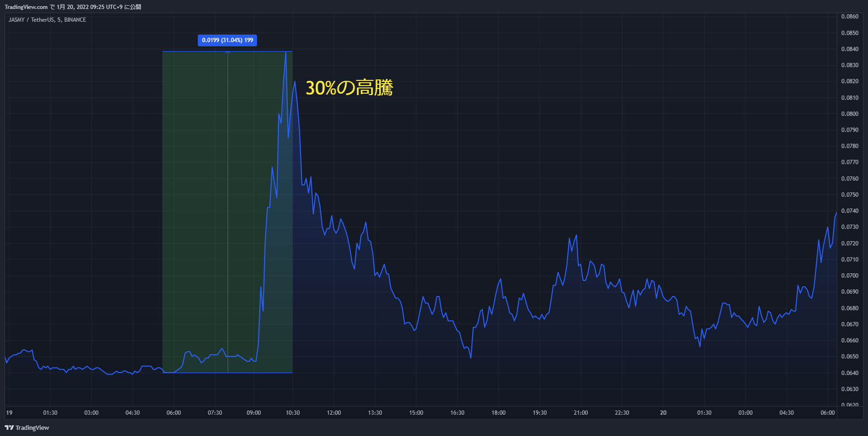The image size is (868, 436).
Task: Click the 0.0760 price axis label
Action: pyautogui.click(x=850, y=179)
